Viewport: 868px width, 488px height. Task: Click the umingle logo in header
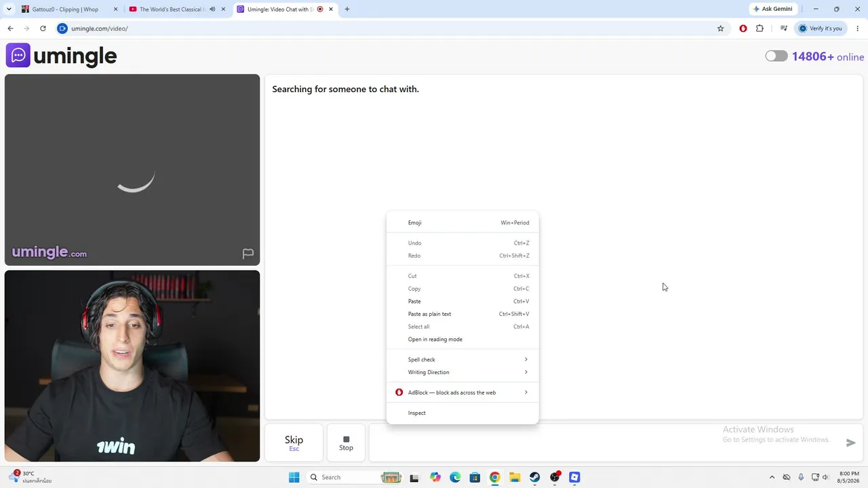click(x=62, y=56)
